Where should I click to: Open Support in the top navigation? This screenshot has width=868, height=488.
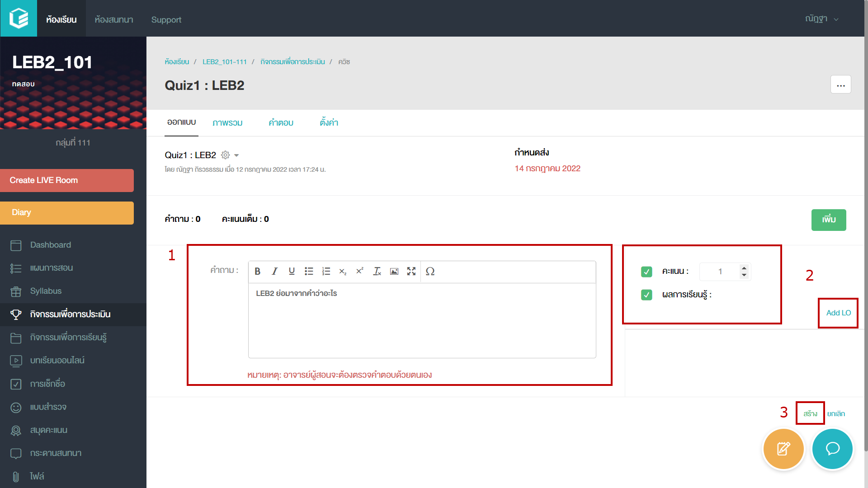pos(166,20)
